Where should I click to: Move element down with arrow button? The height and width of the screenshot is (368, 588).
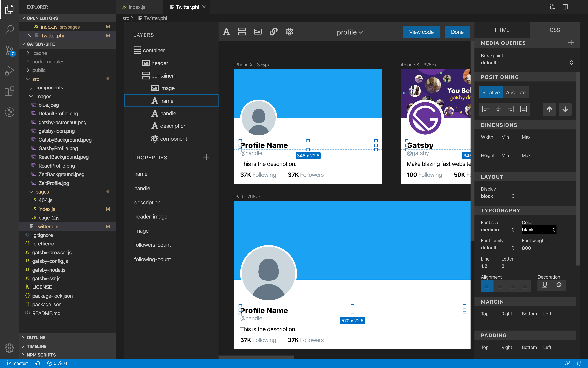tap(565, 109)
